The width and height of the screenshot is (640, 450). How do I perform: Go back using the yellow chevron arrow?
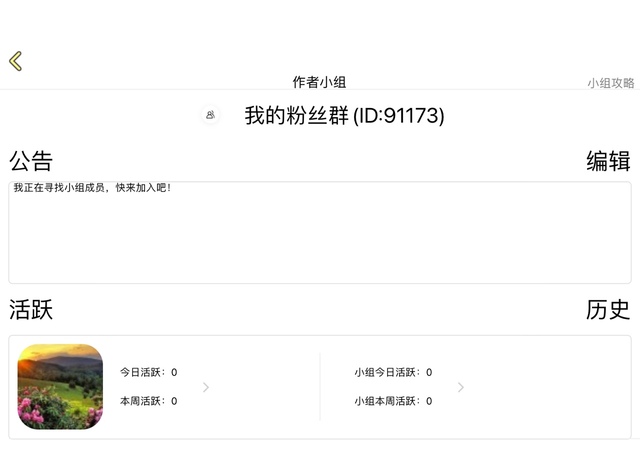tap(16, 61)
